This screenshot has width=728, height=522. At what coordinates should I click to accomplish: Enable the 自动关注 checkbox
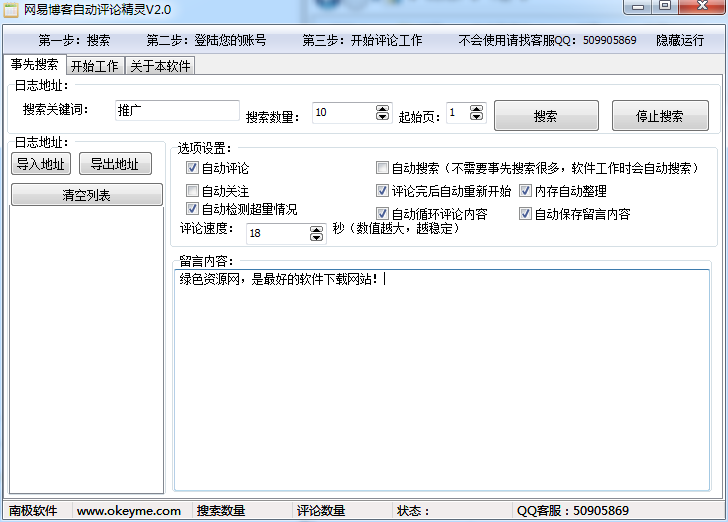(192, 190)
